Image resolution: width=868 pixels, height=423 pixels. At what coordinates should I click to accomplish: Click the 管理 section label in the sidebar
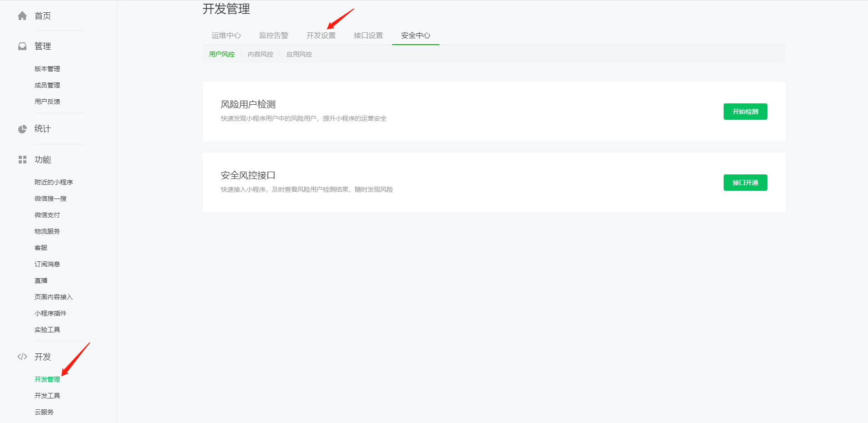(43, 46)
